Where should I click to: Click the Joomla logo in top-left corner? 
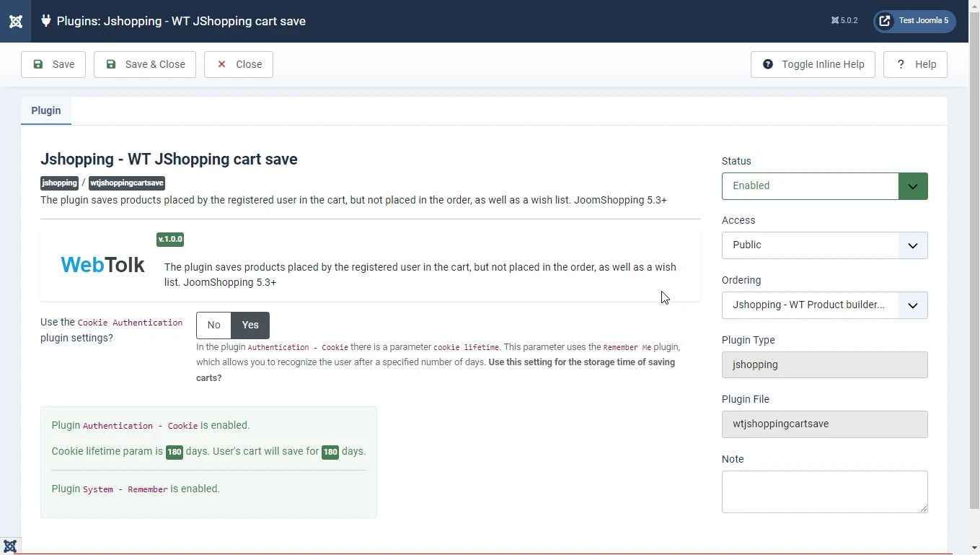click(x=15, y=21)
